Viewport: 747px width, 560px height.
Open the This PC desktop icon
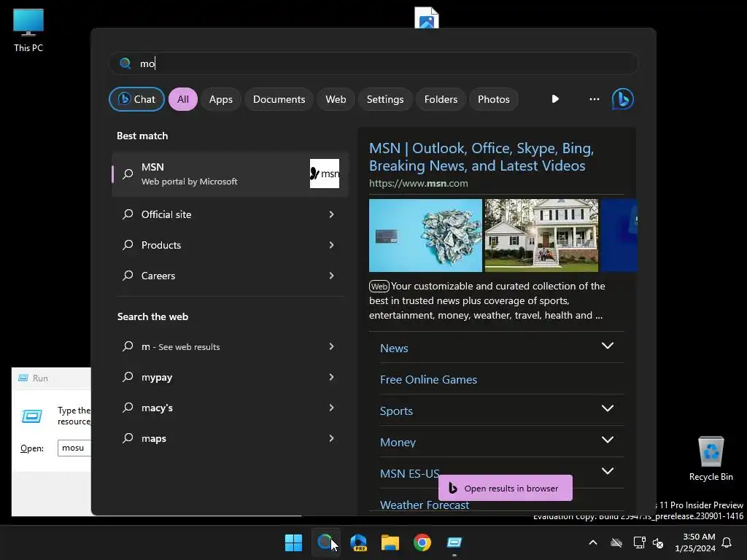28,30
